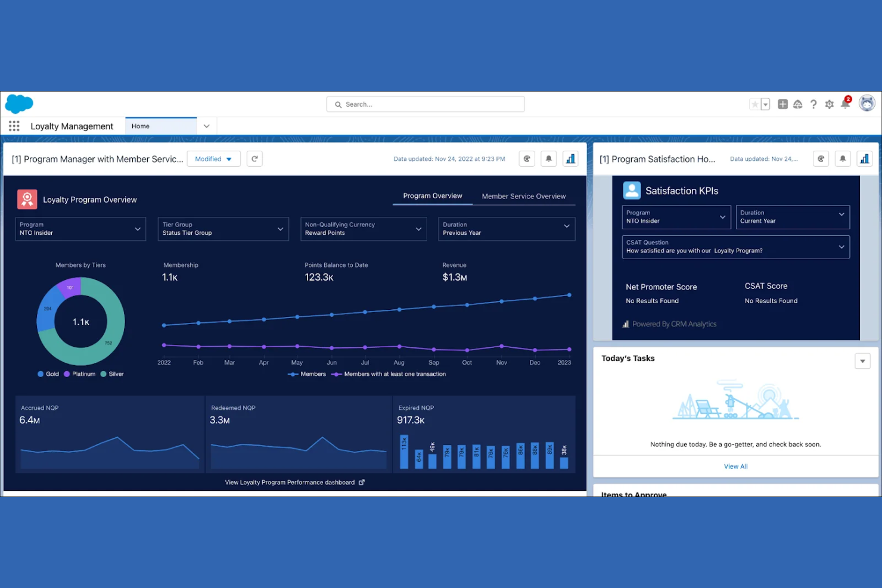Click the Accrued NQP 6.4M value
882x588 pixels.
click(30, 420)
